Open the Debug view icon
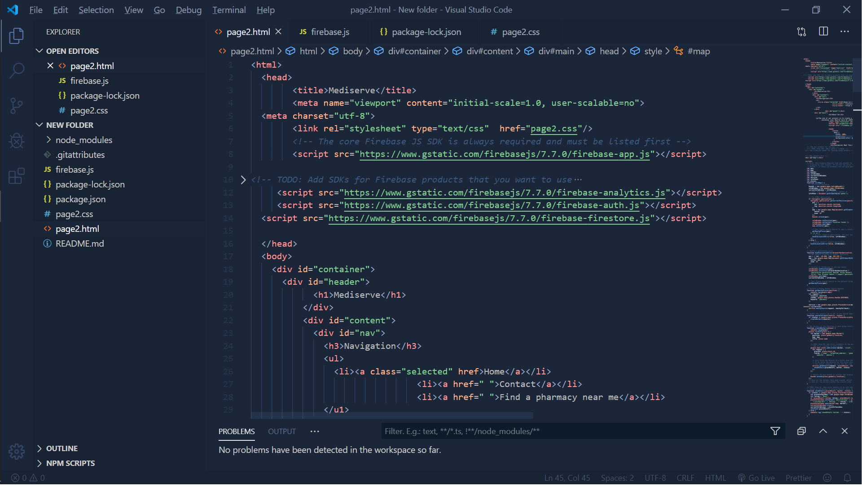Image resolution: width=868 pixels, height=487 pixels. tap(17, 141)
